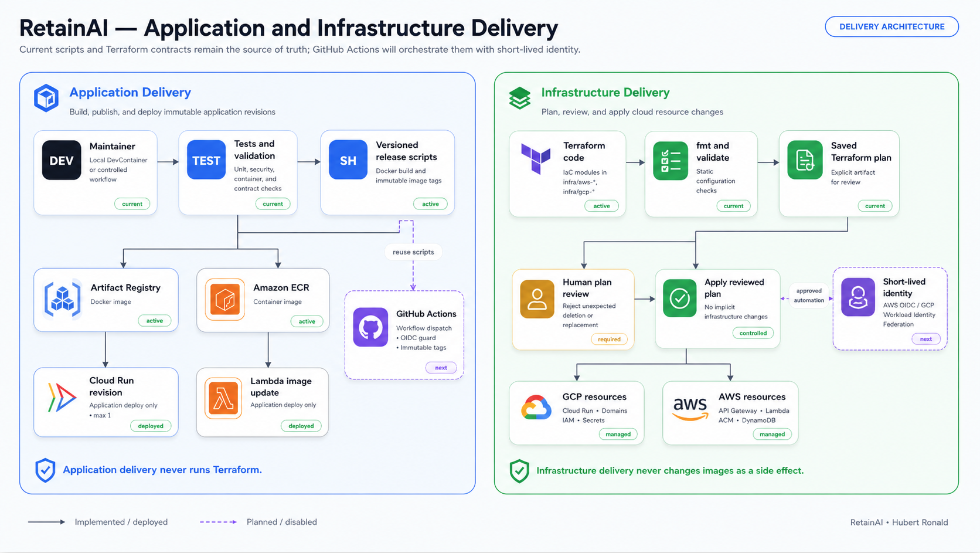Click the fmt and validate checklist icon

coord(671,160)
